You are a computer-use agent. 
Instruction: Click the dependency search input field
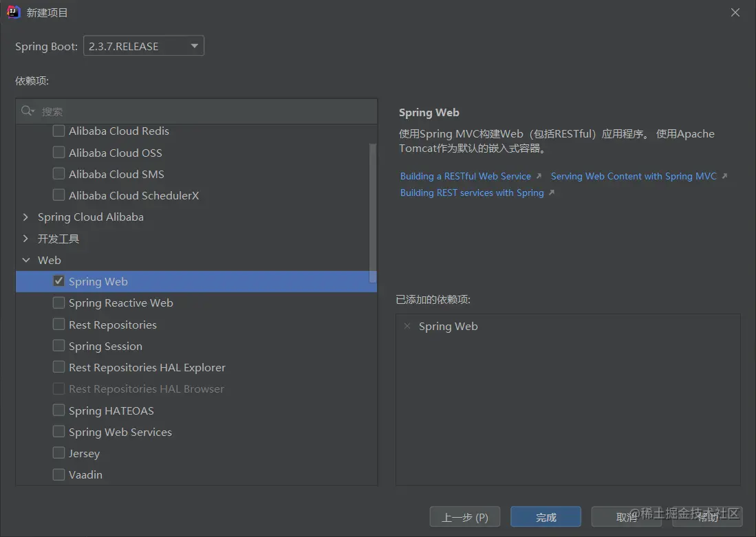[x=196, y=111]
